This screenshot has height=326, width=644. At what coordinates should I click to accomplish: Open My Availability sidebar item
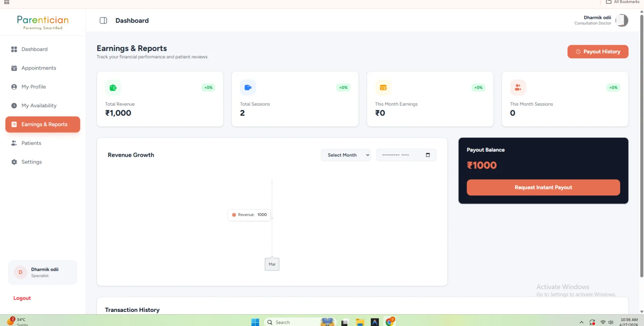tap(39, 105)
